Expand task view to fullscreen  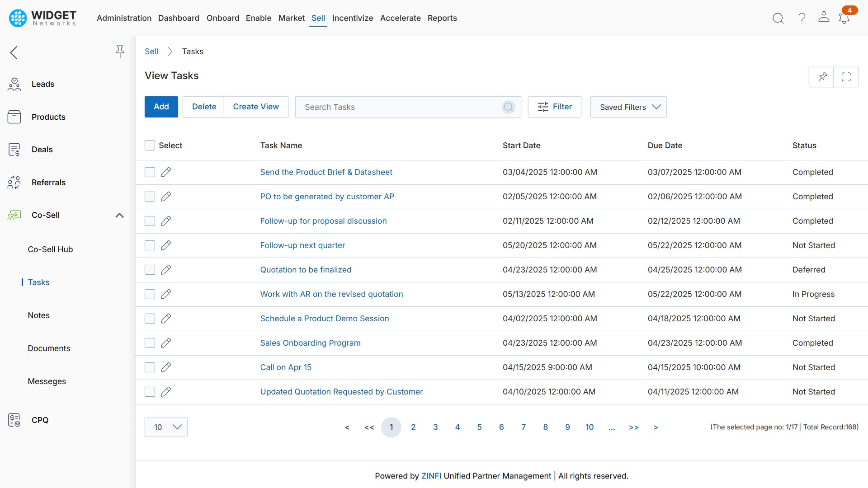pos(846,77)
